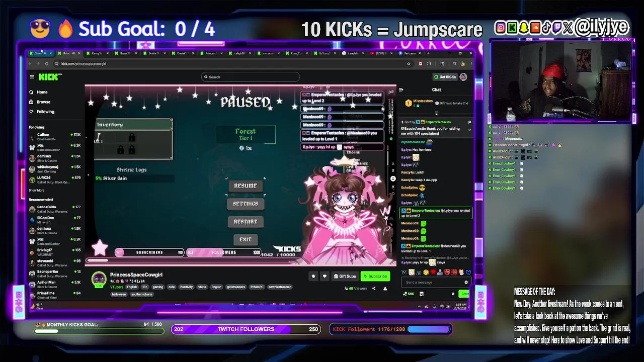Viewport: 644px width, 362px height.
Task: Open Following in Kick sidebar
Action: (41, 112)
